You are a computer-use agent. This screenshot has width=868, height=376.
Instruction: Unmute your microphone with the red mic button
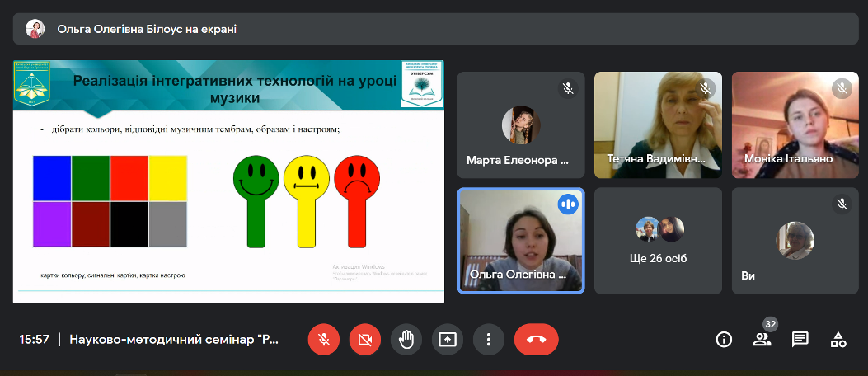(324, 339)
